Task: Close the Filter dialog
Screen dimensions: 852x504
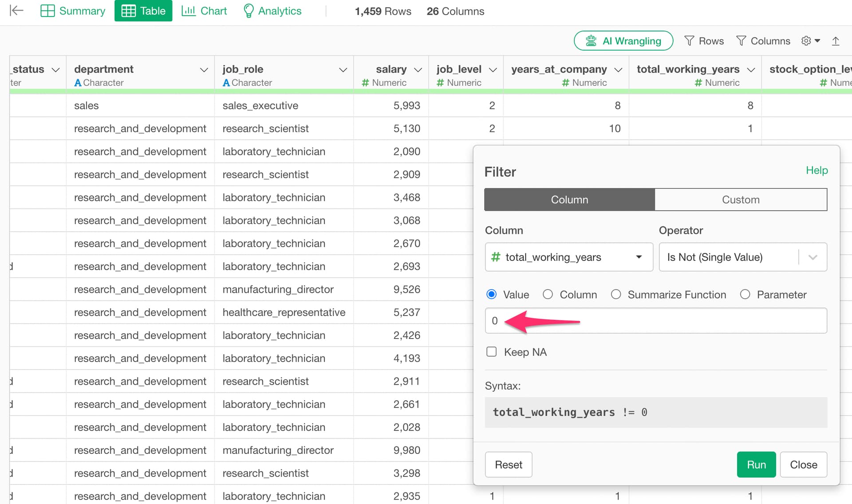Action: pos(803,465)
